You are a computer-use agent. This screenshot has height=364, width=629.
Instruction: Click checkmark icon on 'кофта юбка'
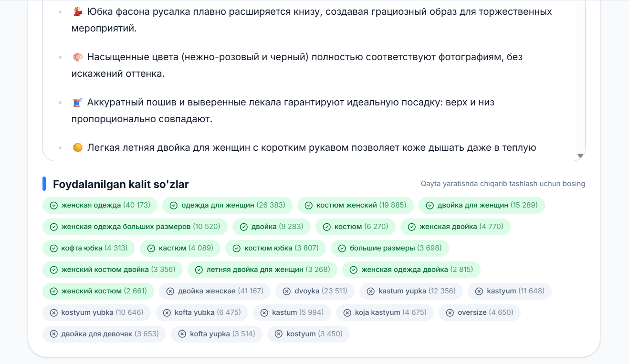pos(54,248)
